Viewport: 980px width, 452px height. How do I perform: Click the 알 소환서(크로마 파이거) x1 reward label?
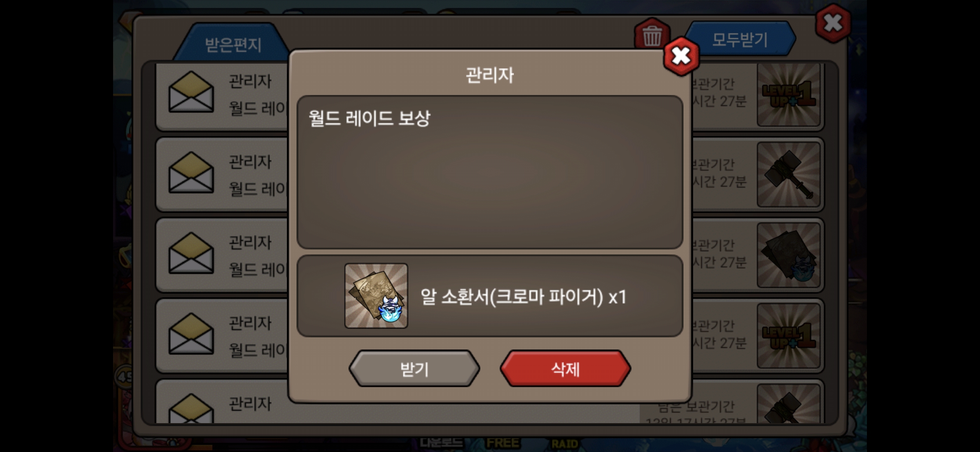[x=523, y=297]
